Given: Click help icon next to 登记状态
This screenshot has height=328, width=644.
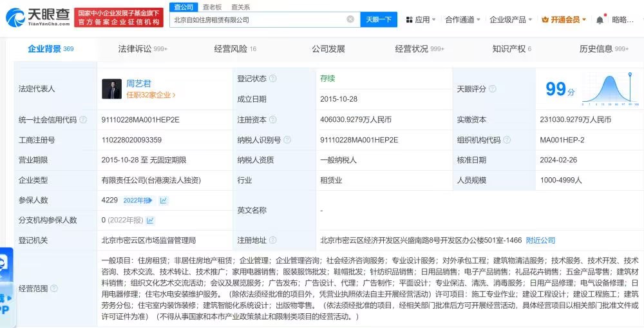Looking at the screenshot, I should click(273, 79).
